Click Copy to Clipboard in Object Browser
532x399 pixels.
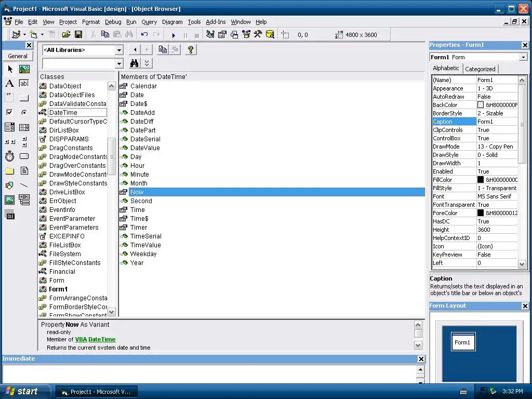pyautogui.click(x=163, y=49)
